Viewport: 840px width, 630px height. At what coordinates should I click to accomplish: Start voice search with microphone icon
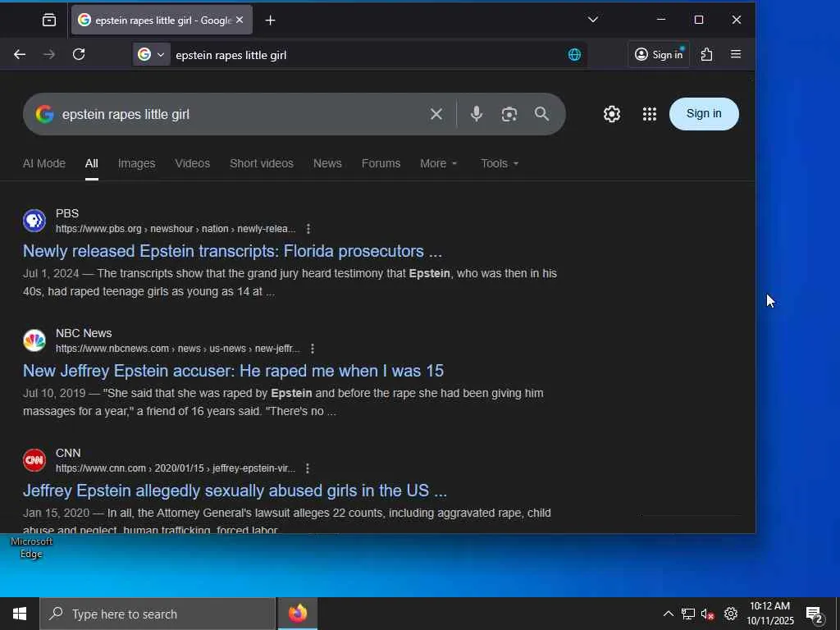point(477,113)
